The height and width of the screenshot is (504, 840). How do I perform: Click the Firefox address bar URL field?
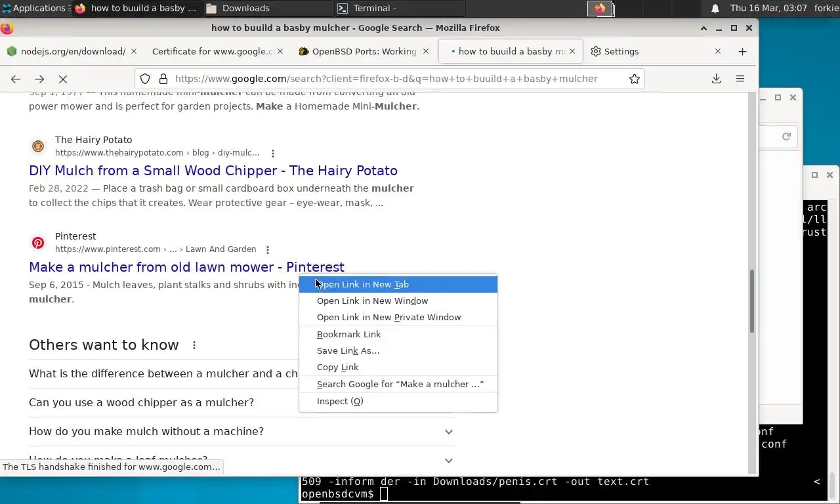pos(387,79)
